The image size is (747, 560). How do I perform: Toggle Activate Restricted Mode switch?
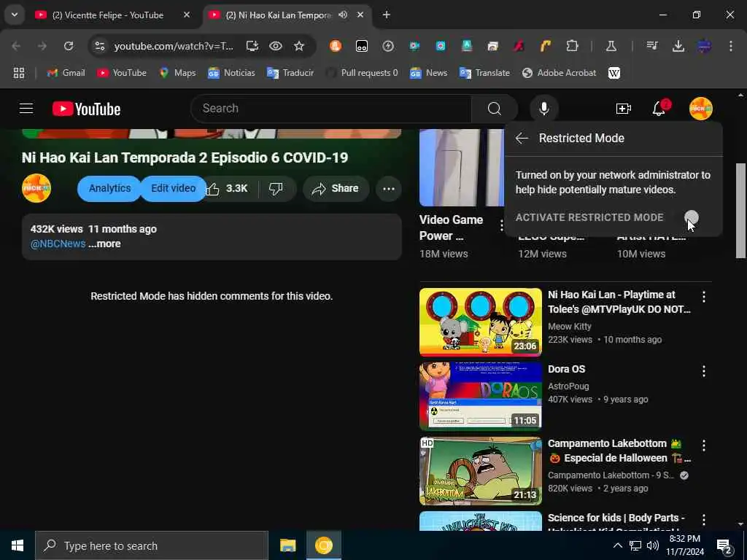pyautogui.click(x=692, y=217)
